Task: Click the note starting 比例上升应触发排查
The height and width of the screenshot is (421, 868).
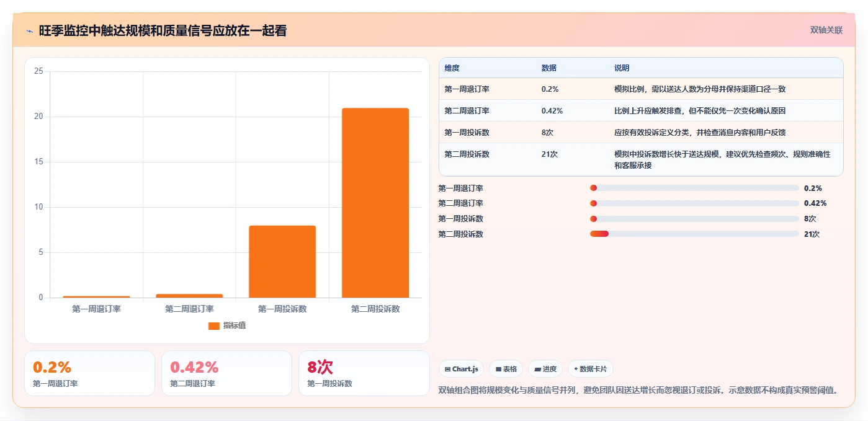Action: pos(700,111)
